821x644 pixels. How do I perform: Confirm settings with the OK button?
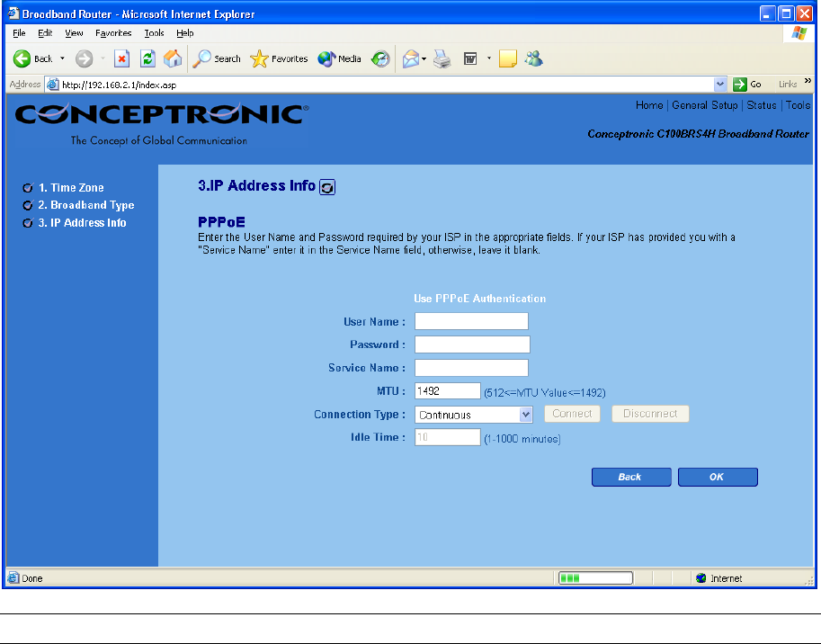[x=718, y=477]
